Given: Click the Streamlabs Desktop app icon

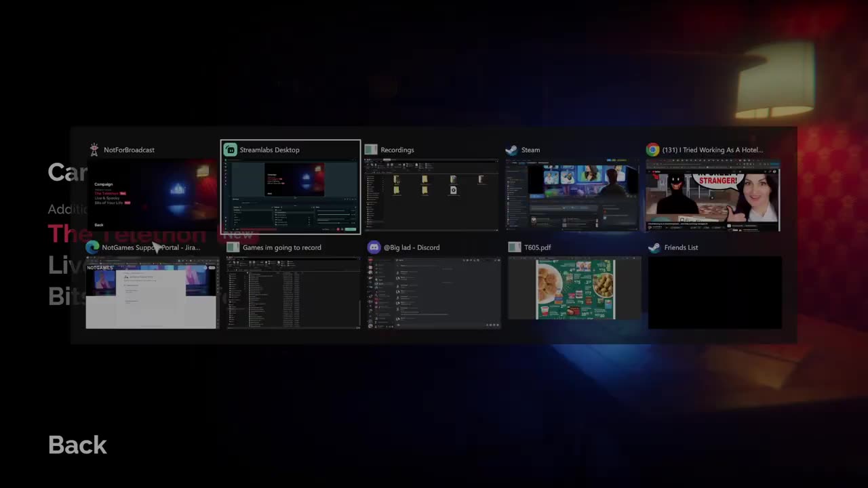Looking at the screenshot, I should 231,150.
